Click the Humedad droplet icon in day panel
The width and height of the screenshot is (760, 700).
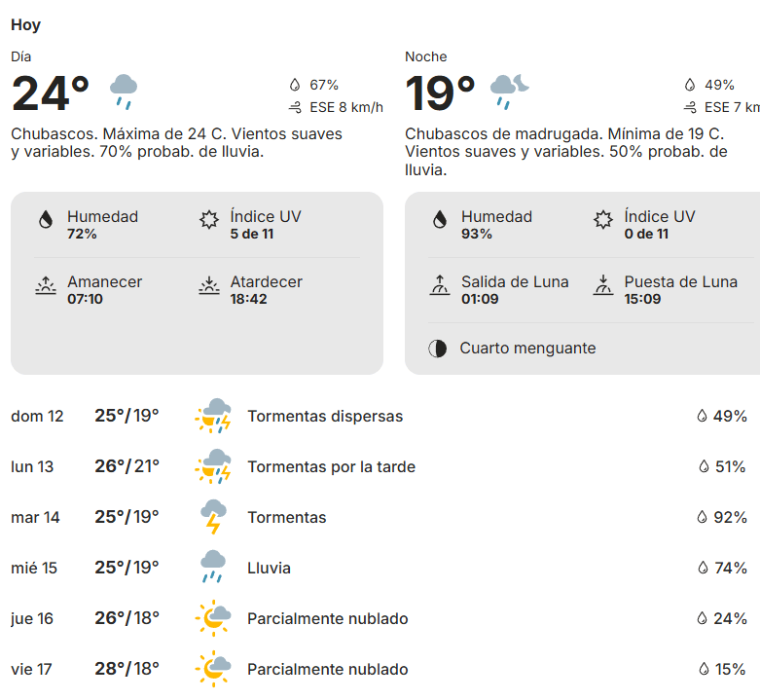pyautogui.click(x=45, y=220)
